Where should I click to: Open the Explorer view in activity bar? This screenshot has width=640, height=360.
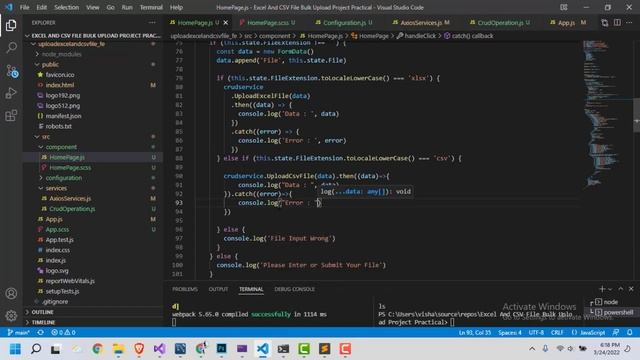click(11, 25)
